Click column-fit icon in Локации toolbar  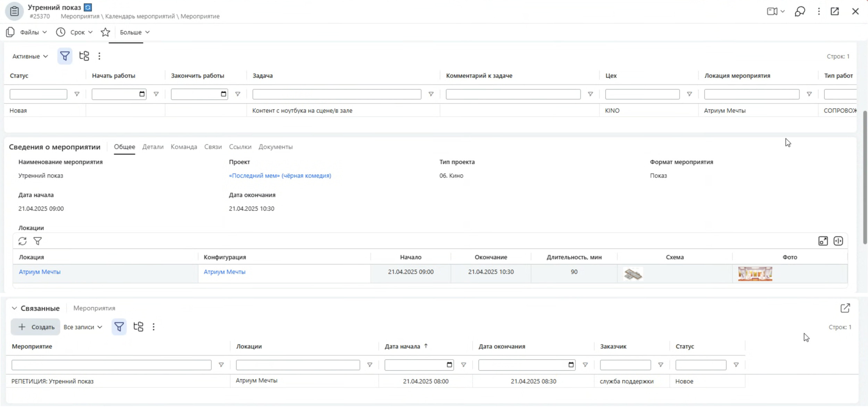(838, 241)
